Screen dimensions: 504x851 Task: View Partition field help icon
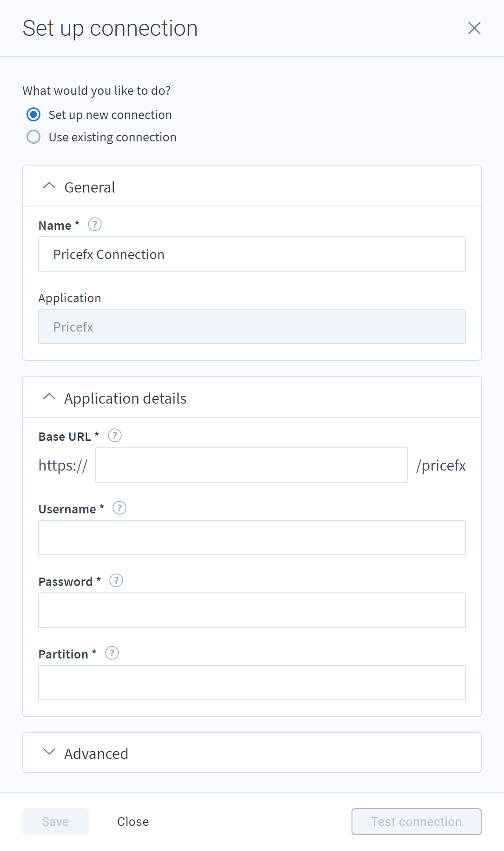point(112,653)
